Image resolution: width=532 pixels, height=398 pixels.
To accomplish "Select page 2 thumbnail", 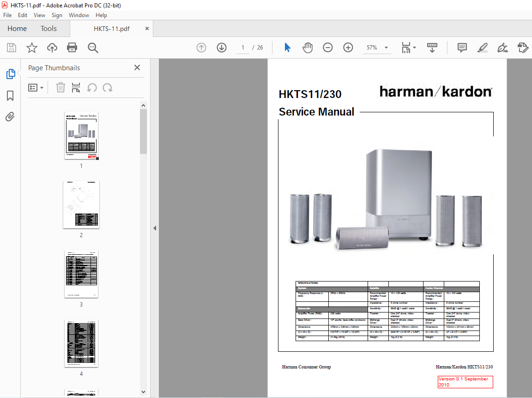I will 81,204.
